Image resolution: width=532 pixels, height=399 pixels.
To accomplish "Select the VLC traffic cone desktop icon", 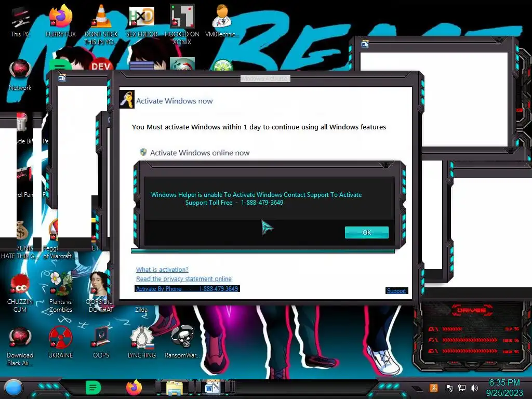I will click(x=101, y=24).
